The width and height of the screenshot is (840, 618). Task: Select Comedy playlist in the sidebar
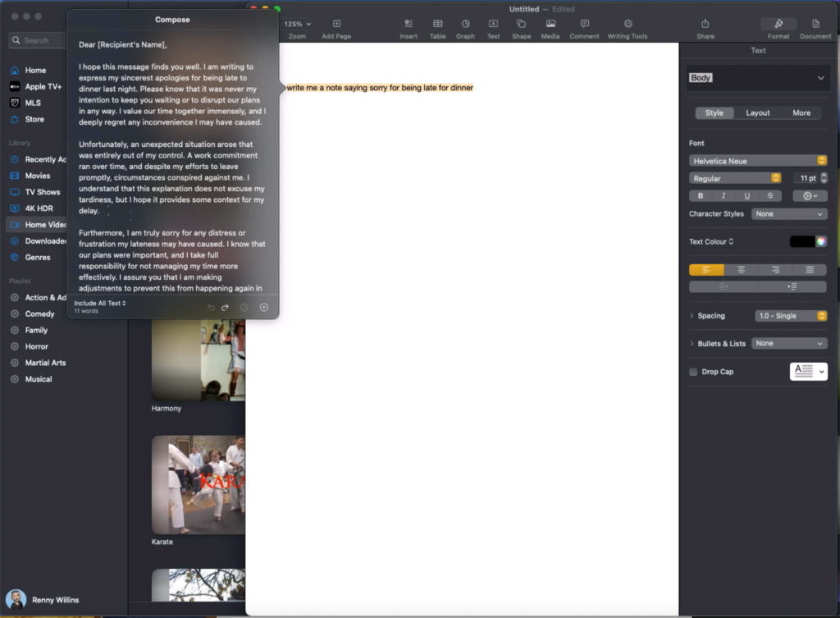[x=39, y=314]
